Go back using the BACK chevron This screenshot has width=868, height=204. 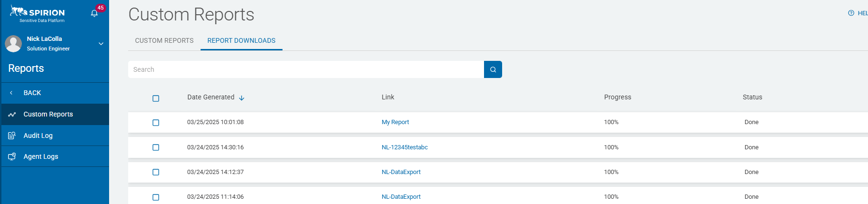[11, 93]
